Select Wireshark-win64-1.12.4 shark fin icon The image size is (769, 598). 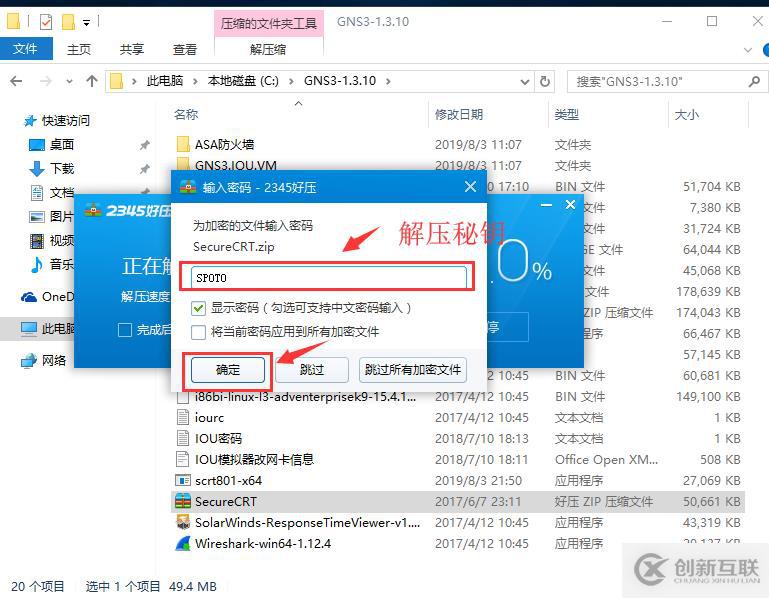pos(183,544)
